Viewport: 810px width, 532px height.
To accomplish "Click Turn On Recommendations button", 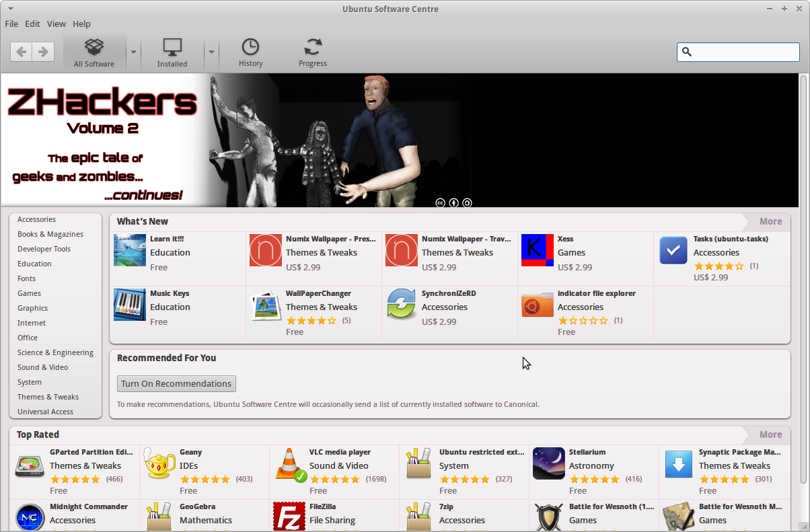I will (176, 383).
